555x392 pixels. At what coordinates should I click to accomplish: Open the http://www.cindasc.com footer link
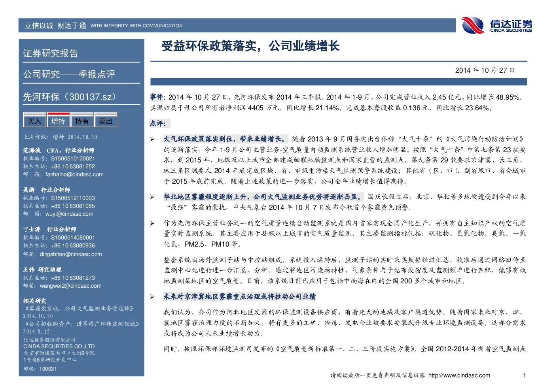point(459,375)
